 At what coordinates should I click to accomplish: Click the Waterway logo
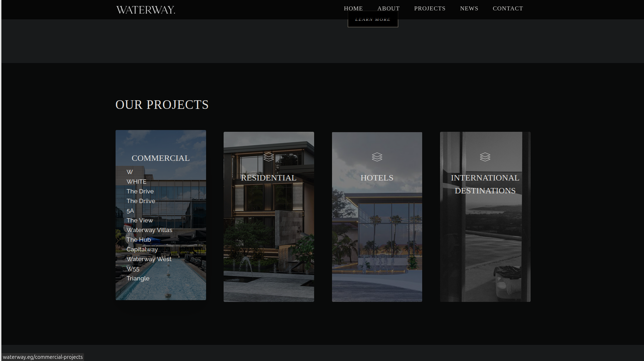146,10
